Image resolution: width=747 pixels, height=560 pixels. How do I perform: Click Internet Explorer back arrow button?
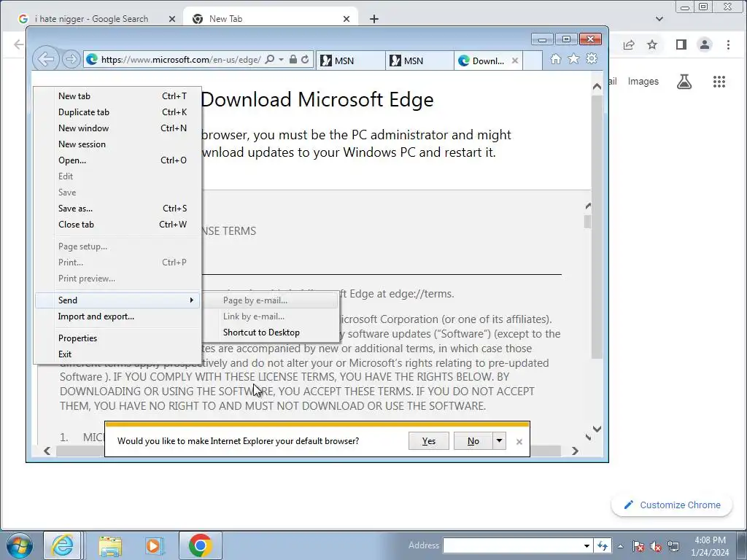click(x=46, y=59)
